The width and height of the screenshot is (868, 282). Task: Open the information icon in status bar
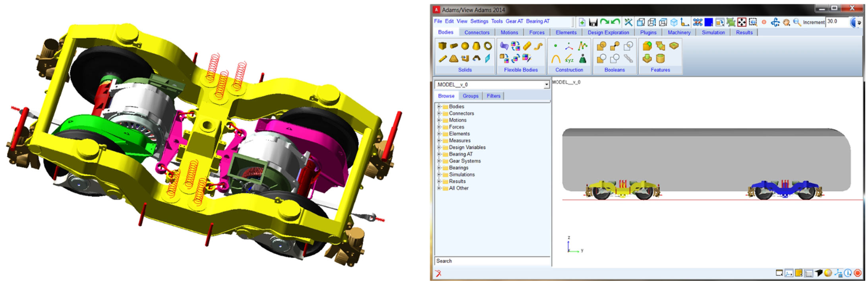pos(848,273)
